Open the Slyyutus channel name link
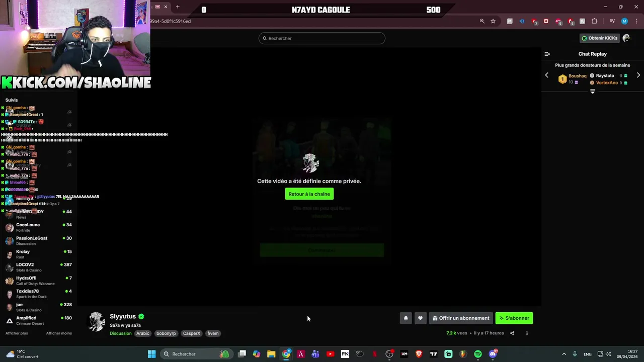 point(123,316)
